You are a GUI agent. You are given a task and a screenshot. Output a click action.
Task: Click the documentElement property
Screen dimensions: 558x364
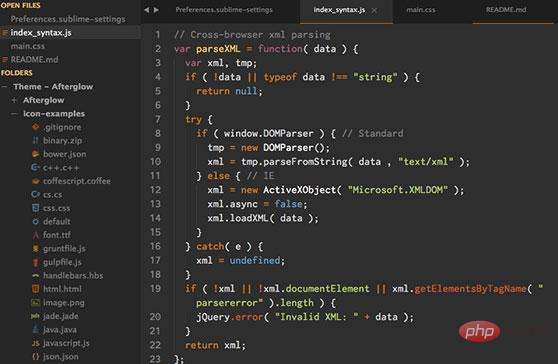(327, 289)
